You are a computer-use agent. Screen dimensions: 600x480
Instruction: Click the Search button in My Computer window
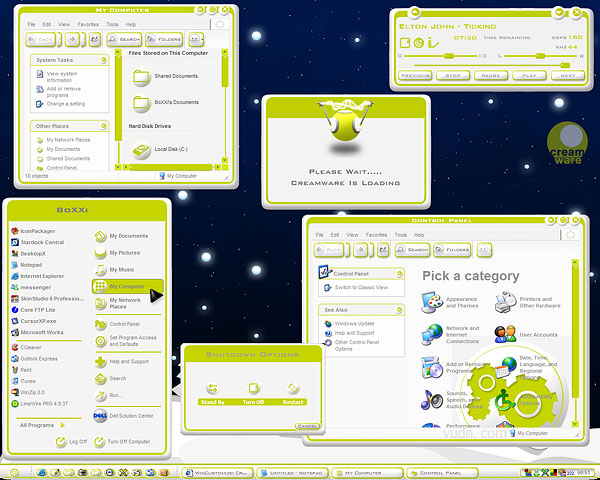124,39
